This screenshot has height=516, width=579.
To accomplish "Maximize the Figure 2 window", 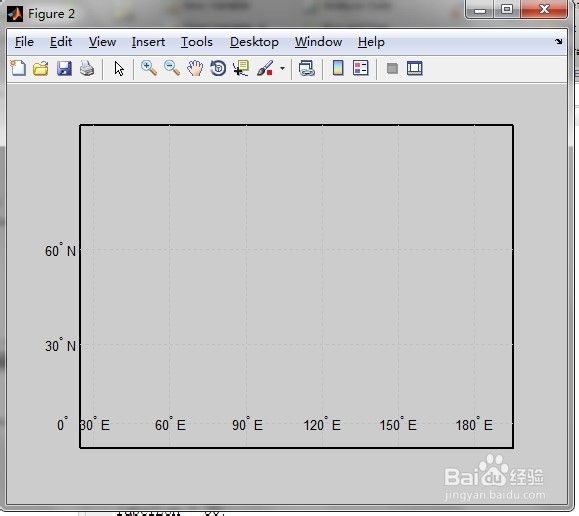I will pos(507,9).
